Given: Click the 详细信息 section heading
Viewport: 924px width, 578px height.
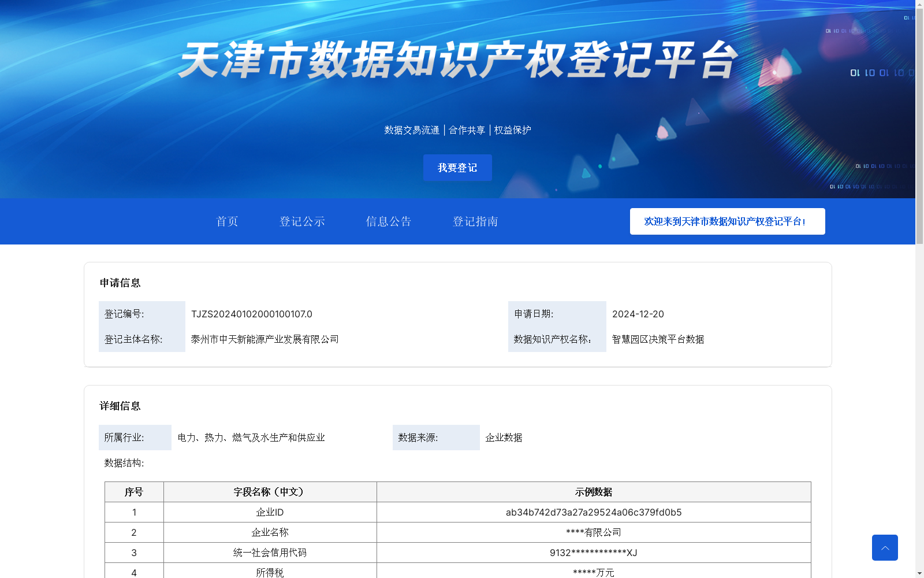Looking at the screenshot, I should pos(120,406).
